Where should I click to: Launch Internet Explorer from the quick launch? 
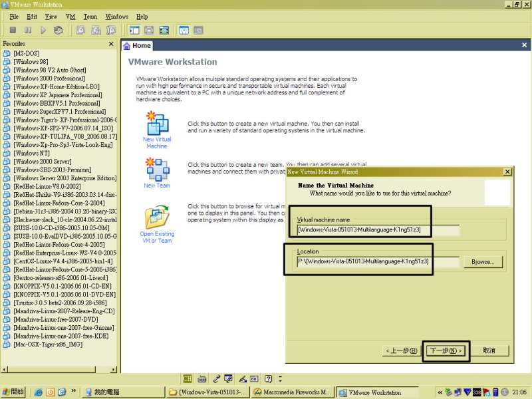39,392
